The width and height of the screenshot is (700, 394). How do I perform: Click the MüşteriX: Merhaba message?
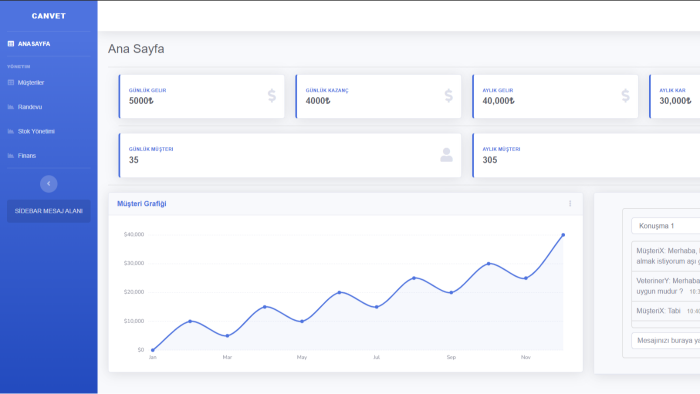pos(666,256)
